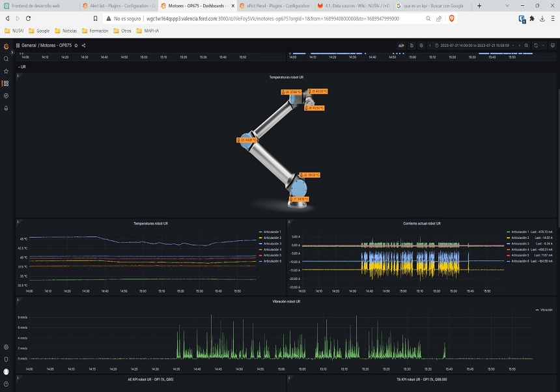
Task: Open the General folder breadcrumb link
Action: tap(29, 46)
